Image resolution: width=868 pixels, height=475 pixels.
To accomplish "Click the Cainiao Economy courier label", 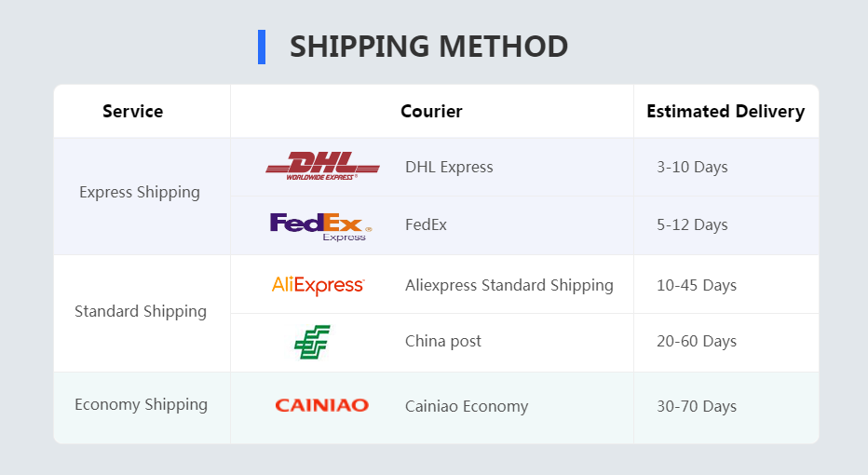I will pyautogui.click(x=467, y=406).
